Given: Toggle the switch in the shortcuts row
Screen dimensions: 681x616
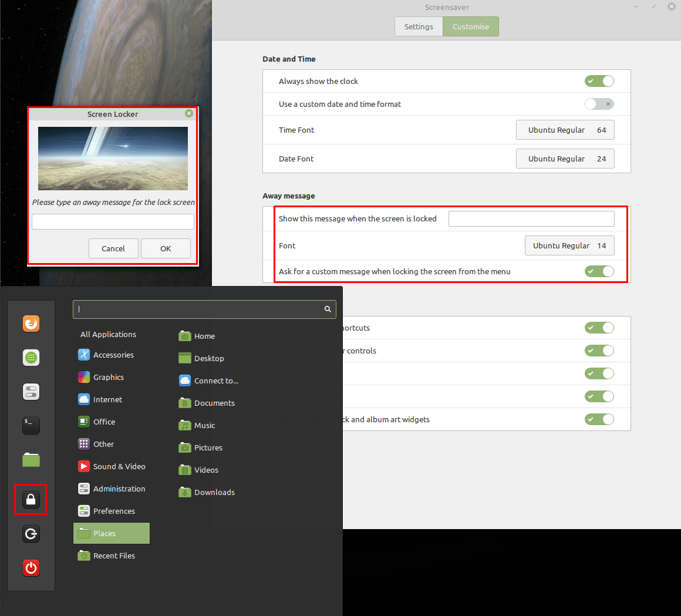Looking at the screenshot, I should coord(599,328).
